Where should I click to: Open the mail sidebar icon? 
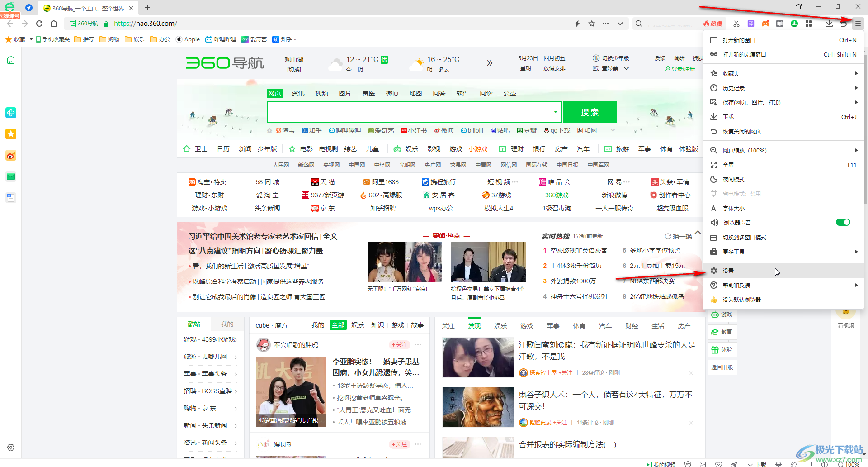point(11,176)
